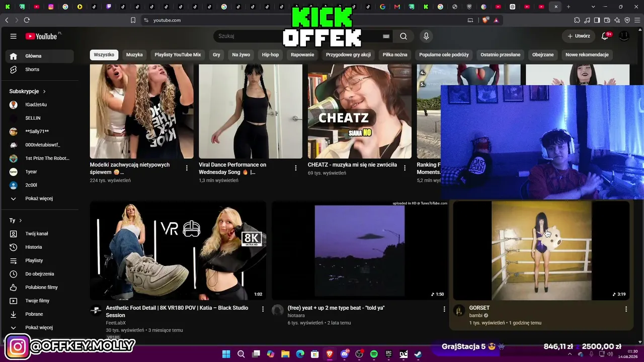This screenshot has height=362, width=644.
Task: Open options for Aesthetic Foot Detail video
Action: click(x=263, y=309)
